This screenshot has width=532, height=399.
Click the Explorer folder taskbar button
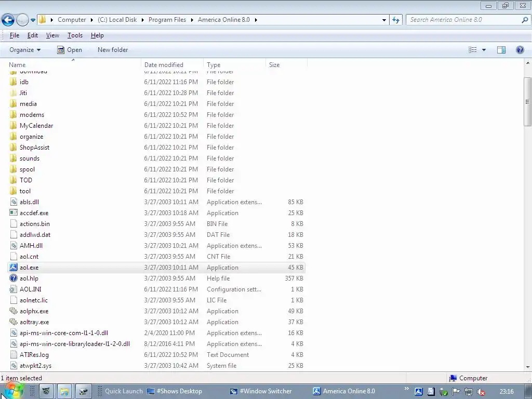[x=64, y=392]
